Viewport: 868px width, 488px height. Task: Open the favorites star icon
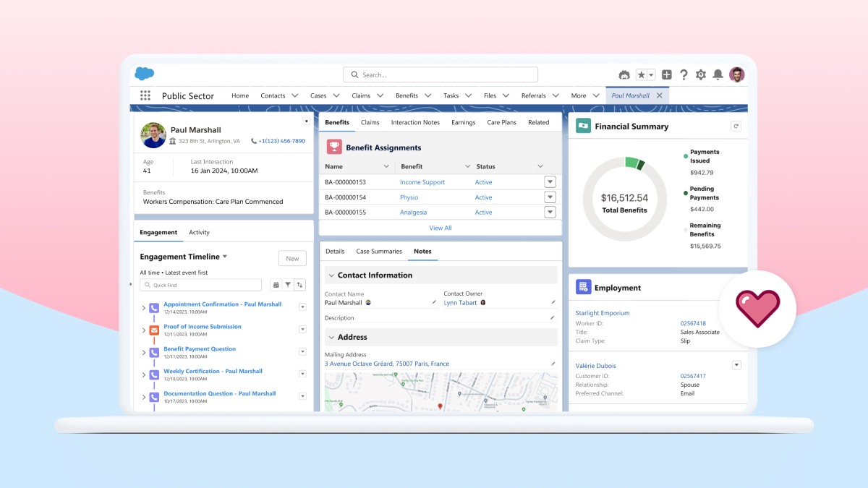(x=639, y=74)
